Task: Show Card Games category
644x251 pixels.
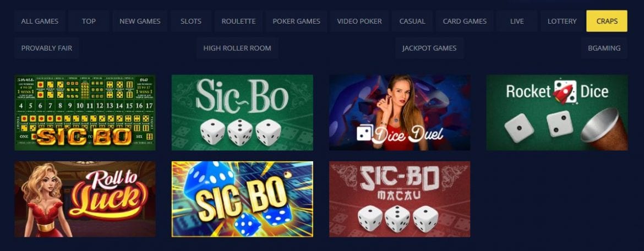Action: click(465, 21)
